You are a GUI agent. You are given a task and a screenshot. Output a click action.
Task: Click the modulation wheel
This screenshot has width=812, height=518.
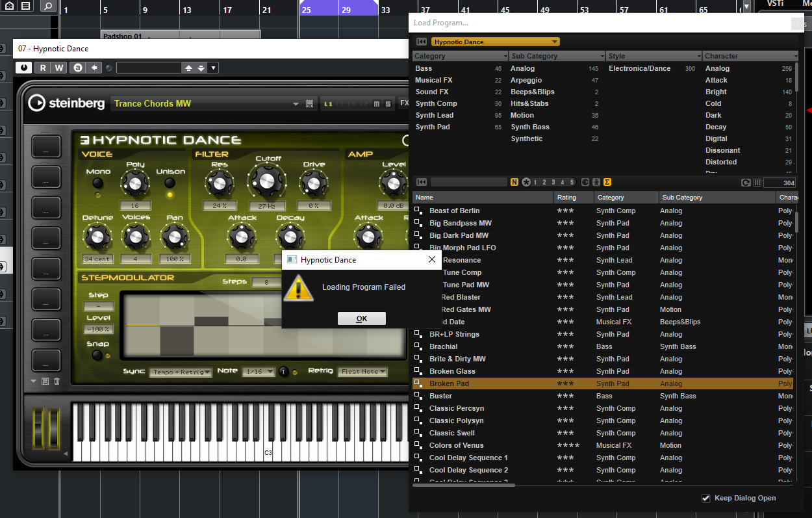pos(54,428)
